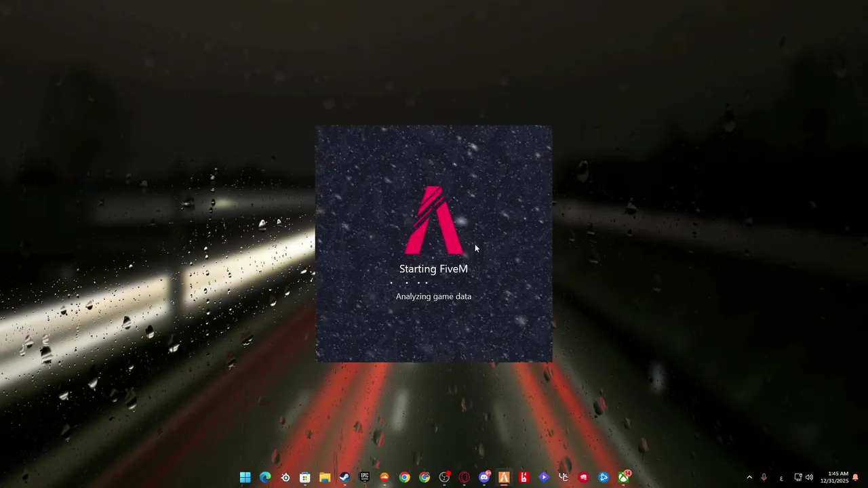The width and height of the screenshot is (868, 488).
Task: Open the Chrome icon next to SoundCloud
Action: point(404,477)
